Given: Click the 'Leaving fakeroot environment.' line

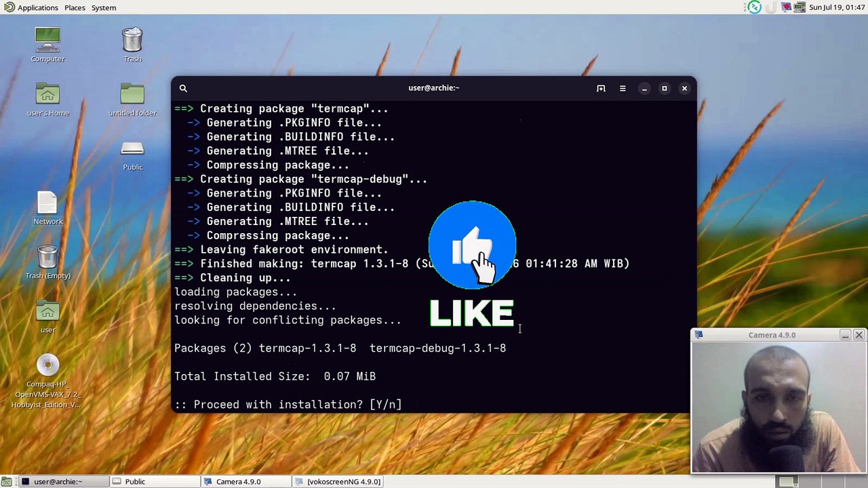Looking at the screenshot, I should pyautogui.click(x=294, y=249).
